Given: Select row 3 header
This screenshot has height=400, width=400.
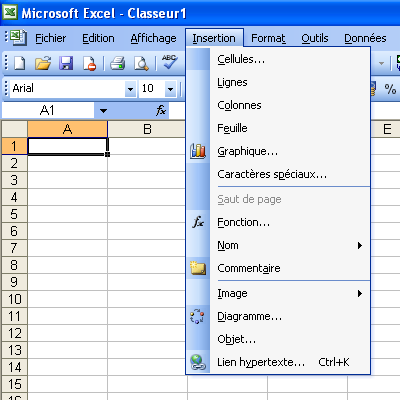Looking at the screenshot, I should pos(14,180).
